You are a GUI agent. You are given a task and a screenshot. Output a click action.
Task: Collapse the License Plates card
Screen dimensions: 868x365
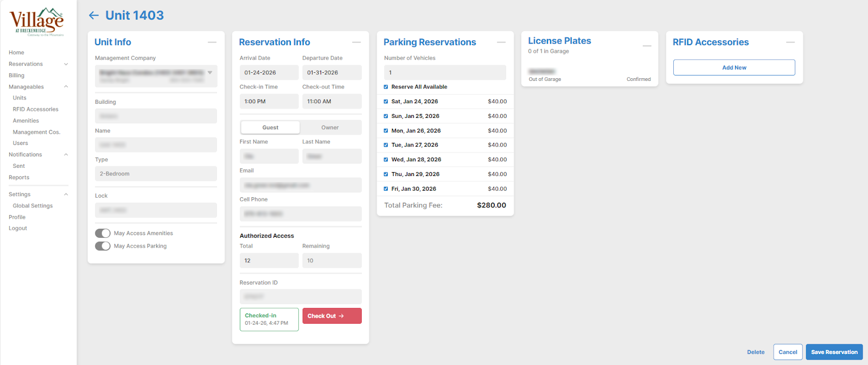point(647,46)
